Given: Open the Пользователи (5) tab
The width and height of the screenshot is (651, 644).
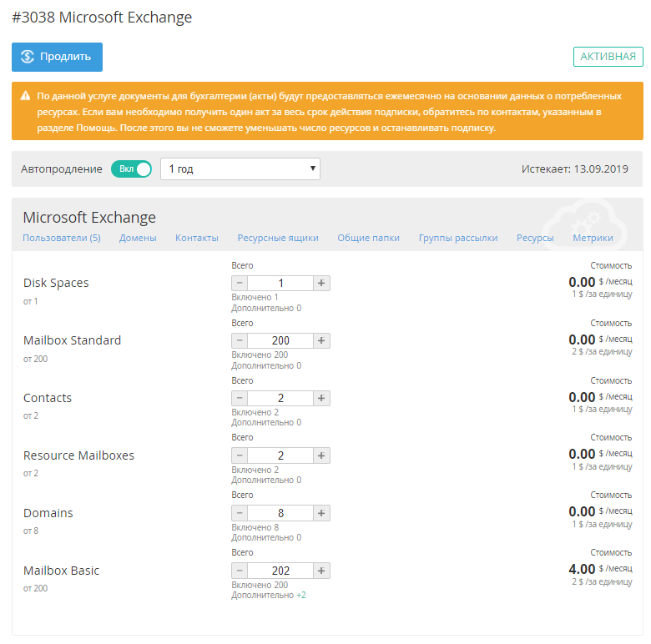Looking at the screenshot, I should click(x=62, y=238).
